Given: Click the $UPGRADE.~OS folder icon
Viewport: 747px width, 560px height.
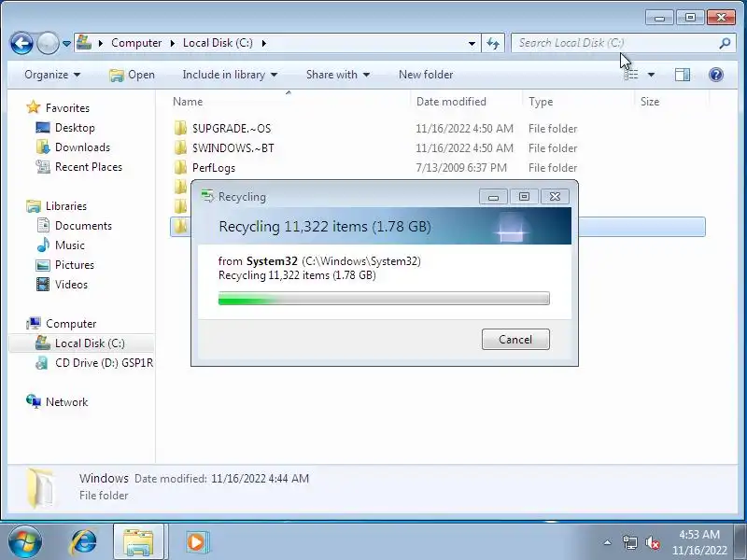Looking at the screenshot, I should 180,128.
